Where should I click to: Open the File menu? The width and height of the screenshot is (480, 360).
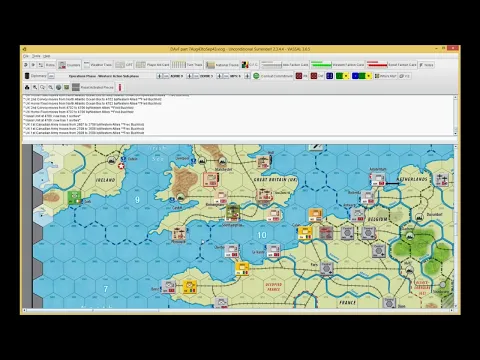(26, 56)
